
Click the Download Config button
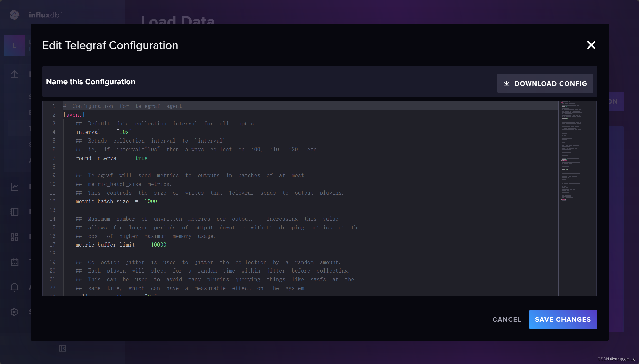pos(545,83)
